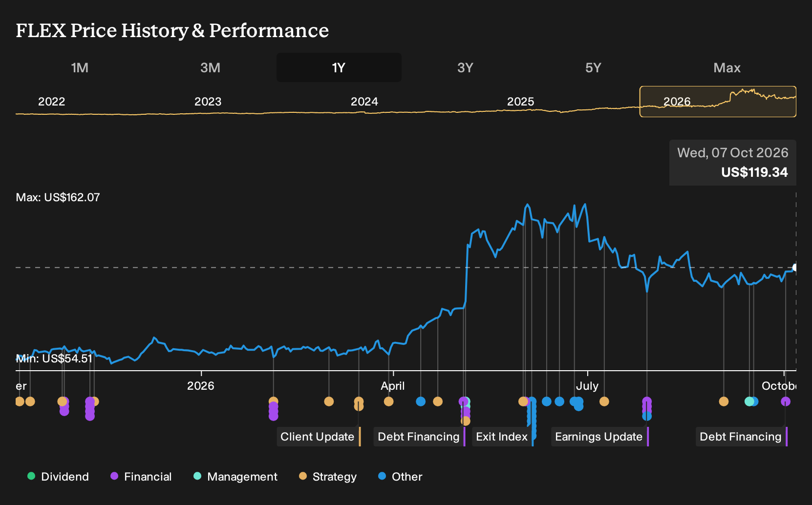Click the white current price dot on chart
The image size is (812, 505).
tap(795, 268)
